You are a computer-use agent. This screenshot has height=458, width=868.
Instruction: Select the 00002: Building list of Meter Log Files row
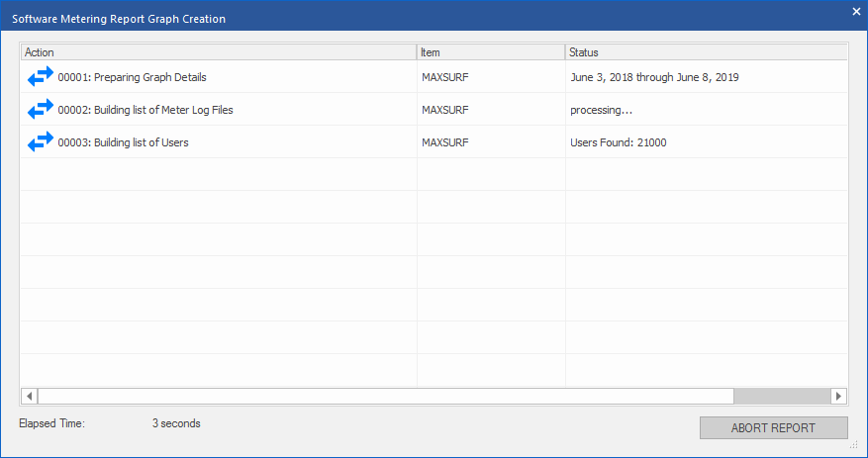click(434, 110)
